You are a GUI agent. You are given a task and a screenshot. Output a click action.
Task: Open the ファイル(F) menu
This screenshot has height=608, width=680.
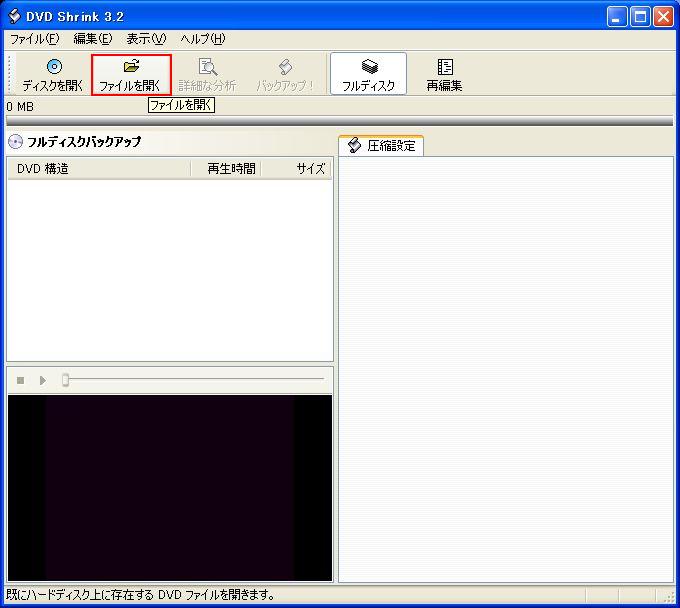[x=34, y=39]
